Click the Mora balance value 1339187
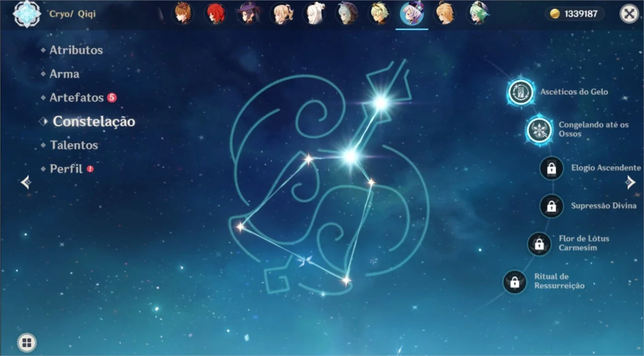 coord(581,14)
